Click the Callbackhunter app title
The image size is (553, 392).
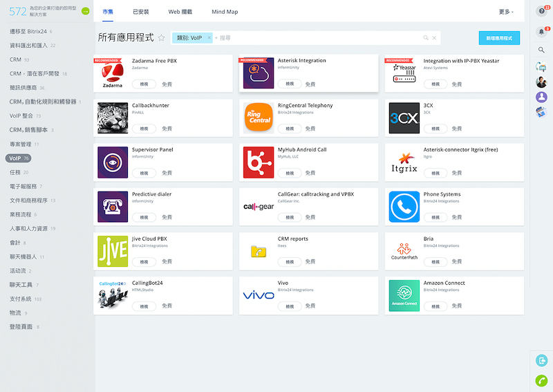click(x=151, y=105)
